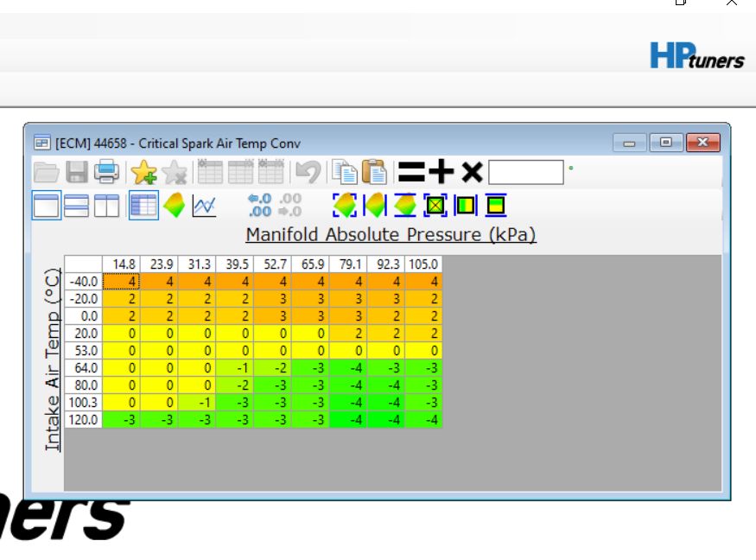756x560 pixels.
Task: Switch to 3D surface view icon
Action: point(174,206)
